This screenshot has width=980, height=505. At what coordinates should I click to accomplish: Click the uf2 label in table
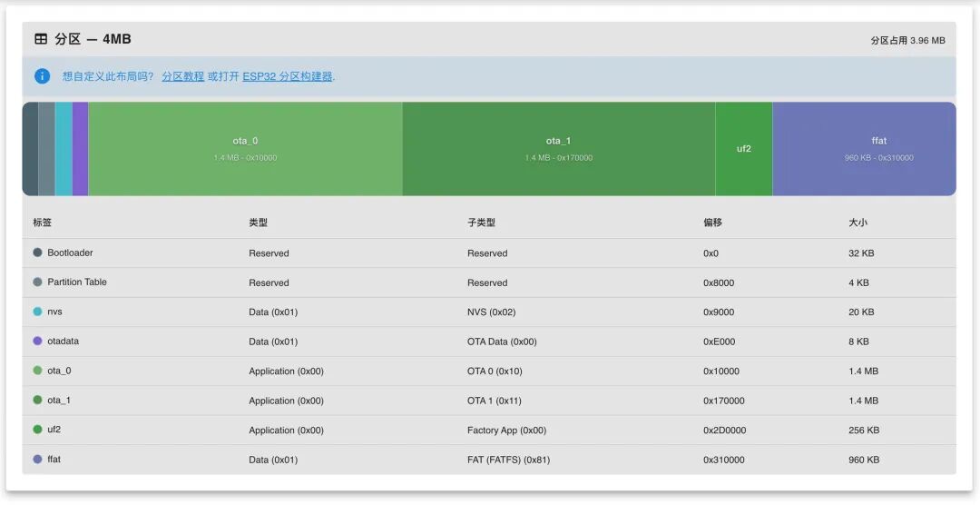pyautogui.click(x=54, y=430)
